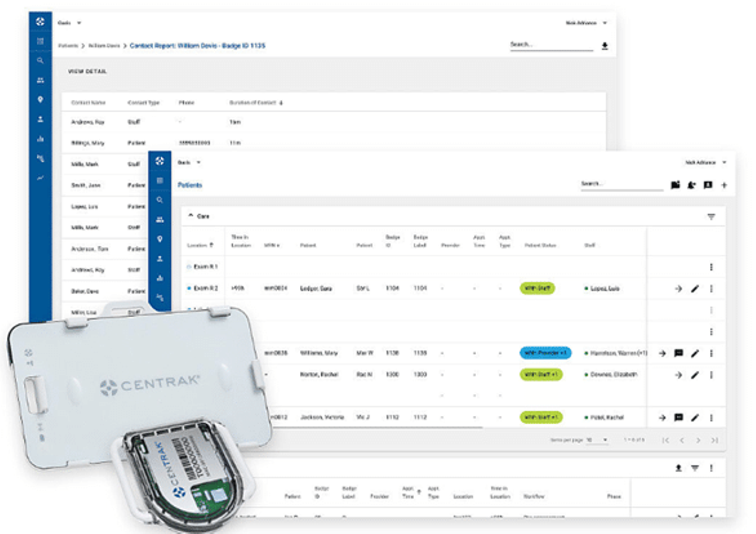756x534 pixels.
Task: Open the chat icon on the Williams, Mary row
Action: (678, 353)
